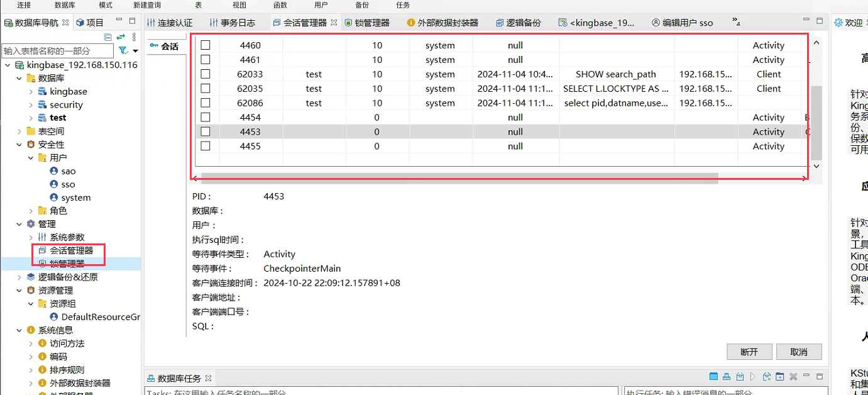Click the collapse-all icon in database navigator
This screenshot has width=868, height=395.
pyautogui.click(x=108, y=37)
